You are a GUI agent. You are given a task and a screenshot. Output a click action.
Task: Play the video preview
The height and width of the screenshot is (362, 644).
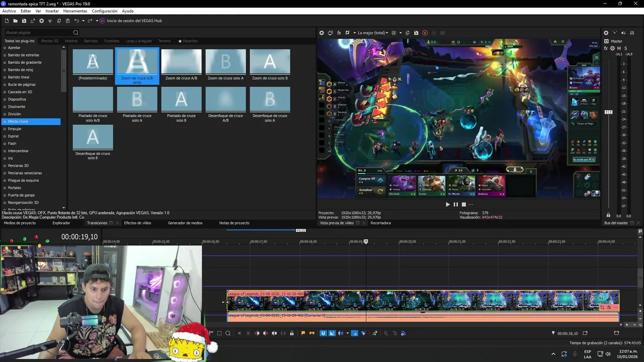448,205
